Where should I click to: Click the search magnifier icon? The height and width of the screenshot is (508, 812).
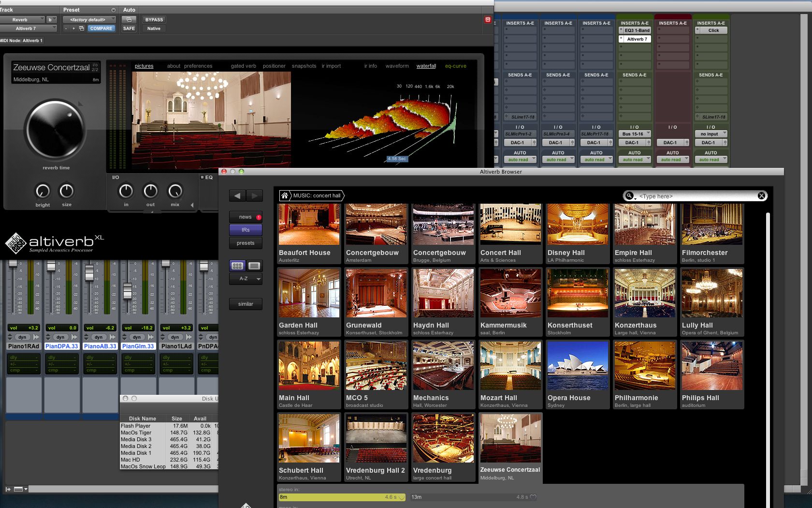(x=629, y=196)
